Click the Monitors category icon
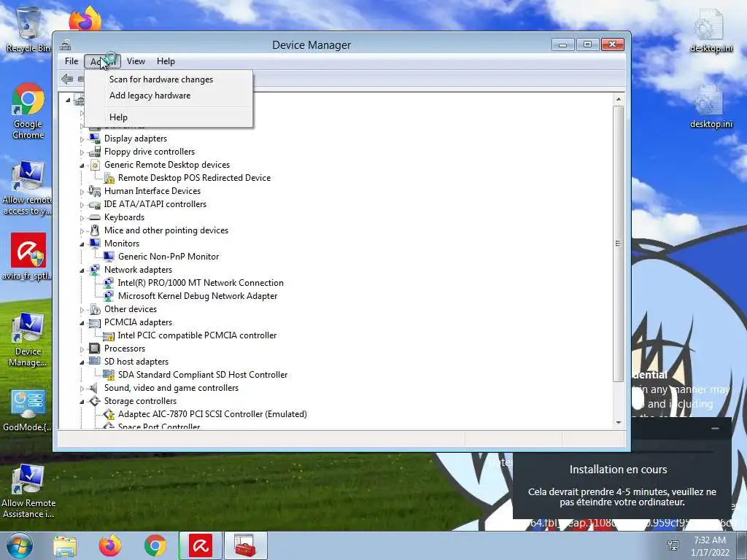Image resolution: width=747 pixels, height=560 pixels. coord(95,244)
